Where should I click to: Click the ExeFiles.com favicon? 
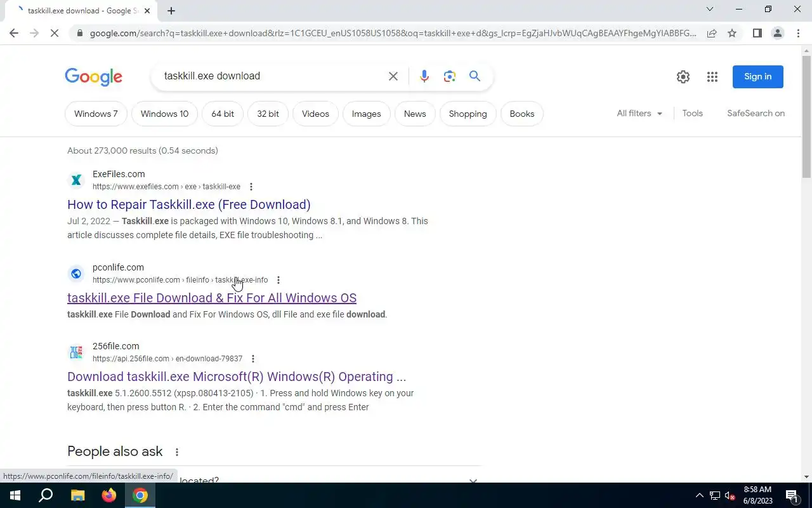[x=76, y=180]
